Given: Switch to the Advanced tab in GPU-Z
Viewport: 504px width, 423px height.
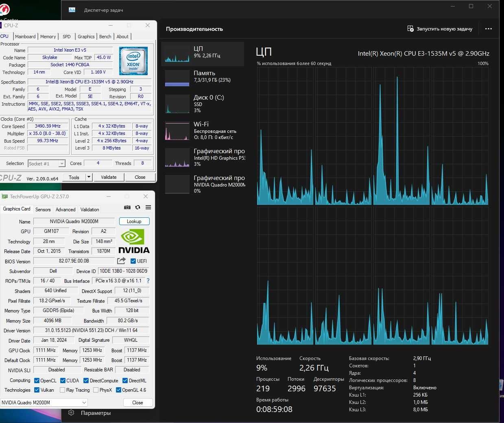Looking at the screenshot, I should [65, 210].
